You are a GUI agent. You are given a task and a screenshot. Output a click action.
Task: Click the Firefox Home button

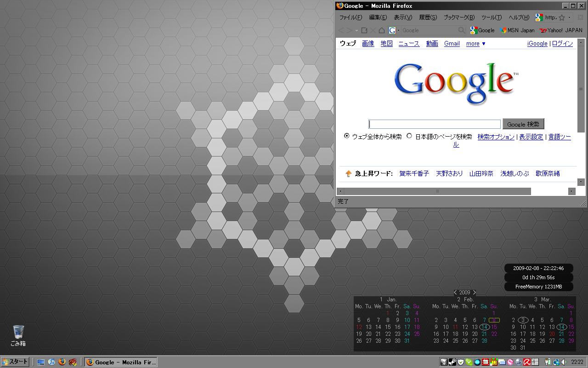point(382,30)
